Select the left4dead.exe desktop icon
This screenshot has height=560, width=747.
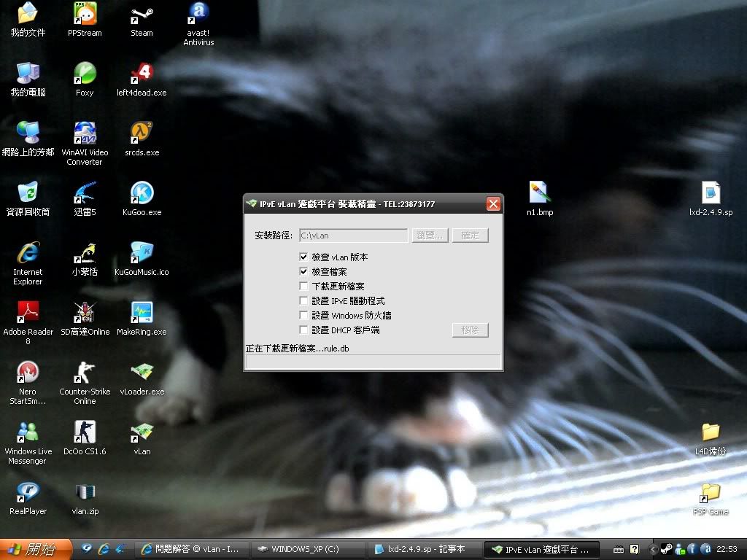142,74
